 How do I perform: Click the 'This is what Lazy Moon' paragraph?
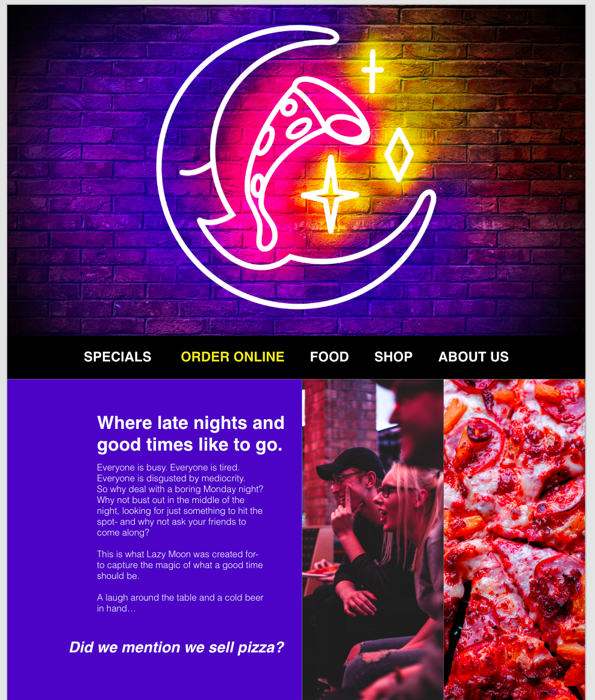coord(180,564)
